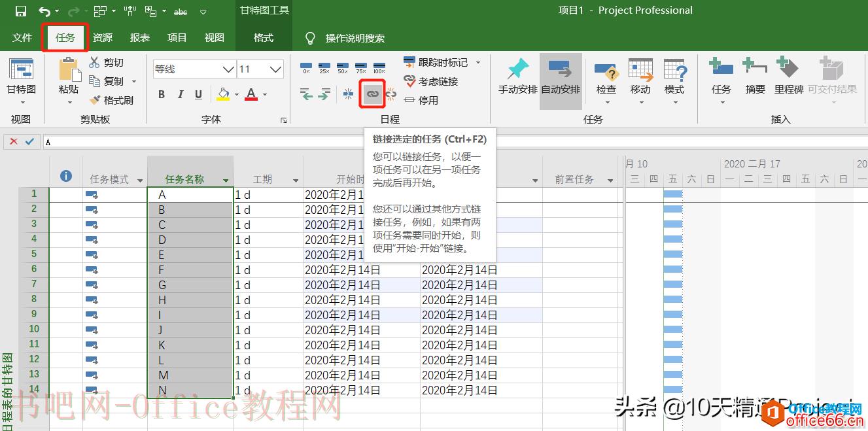Copy selection with 复制
The image size is (868, 431).
point(106,81)
